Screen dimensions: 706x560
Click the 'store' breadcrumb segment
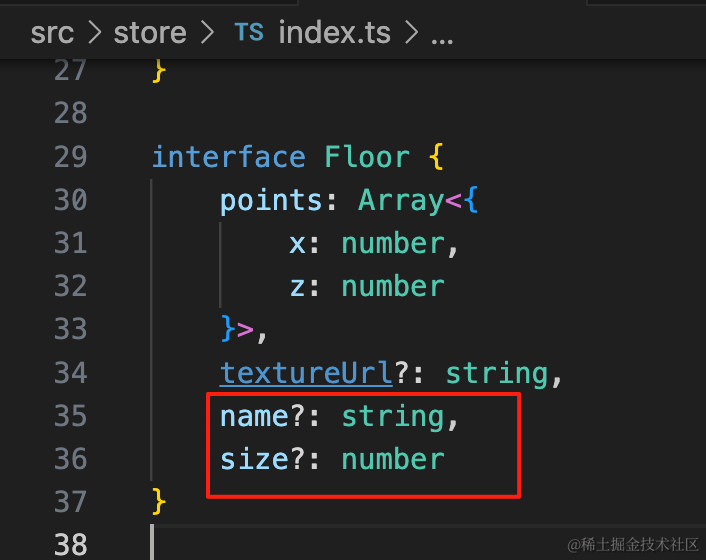[x=150, y=33]
